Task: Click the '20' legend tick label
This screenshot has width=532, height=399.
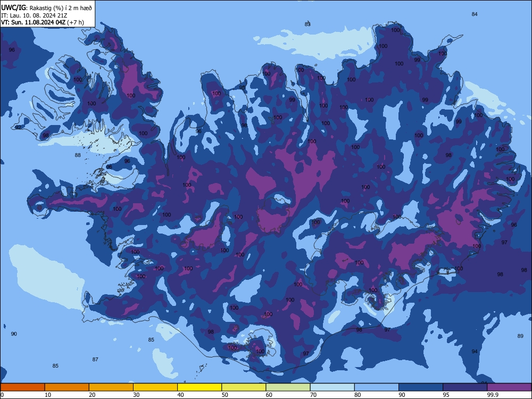Action: click(92, 395)
